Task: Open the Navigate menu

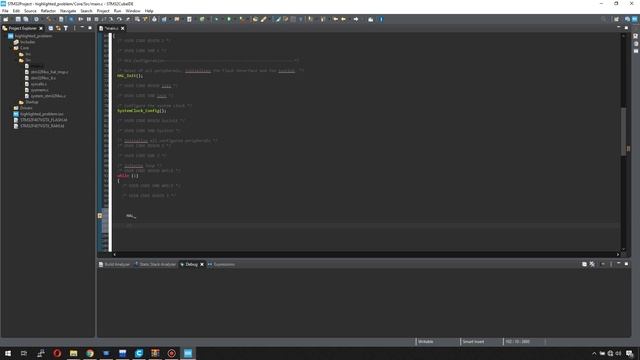Action: 68,11
